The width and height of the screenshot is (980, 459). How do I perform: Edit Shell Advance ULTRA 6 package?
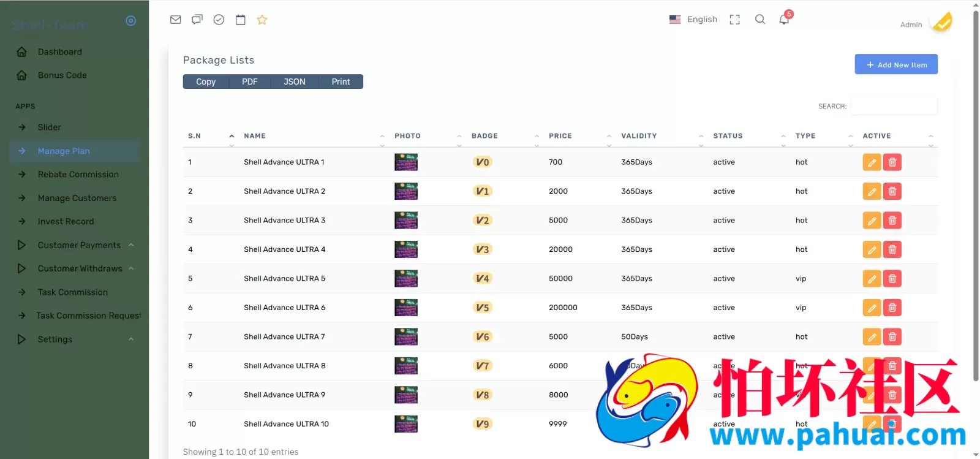point(872,308)
